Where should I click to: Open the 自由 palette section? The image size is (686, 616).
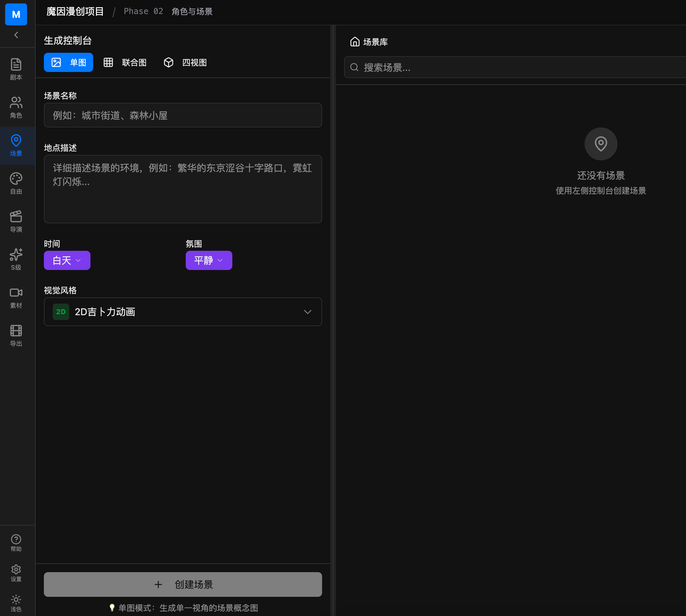coord(16,183)
